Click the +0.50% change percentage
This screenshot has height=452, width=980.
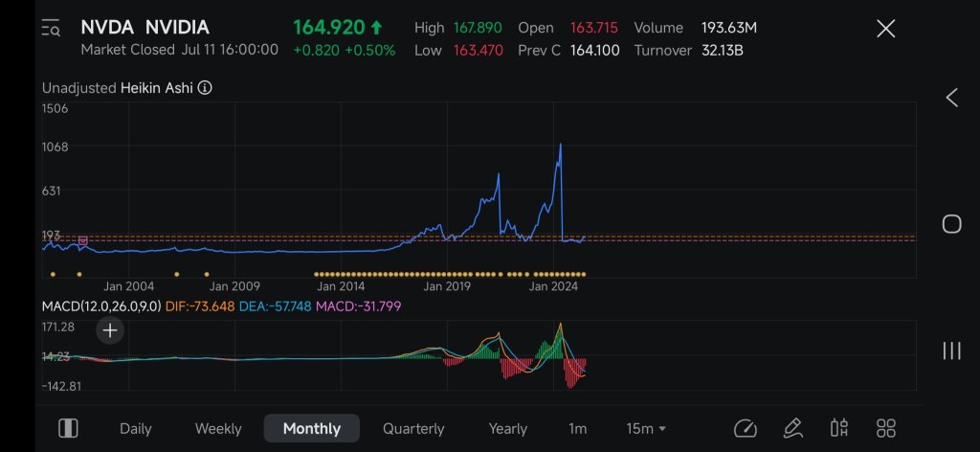coord(370,51)
